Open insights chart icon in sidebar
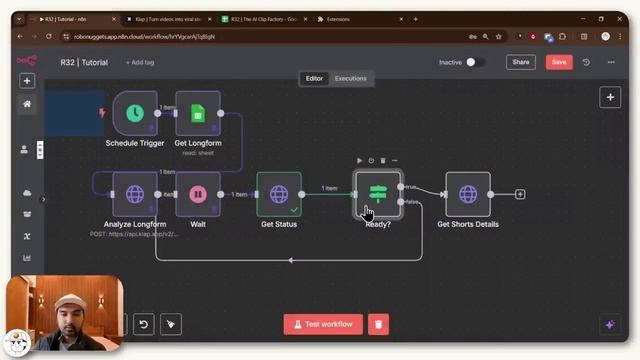The image size is (640, 360). click(27, 258)
